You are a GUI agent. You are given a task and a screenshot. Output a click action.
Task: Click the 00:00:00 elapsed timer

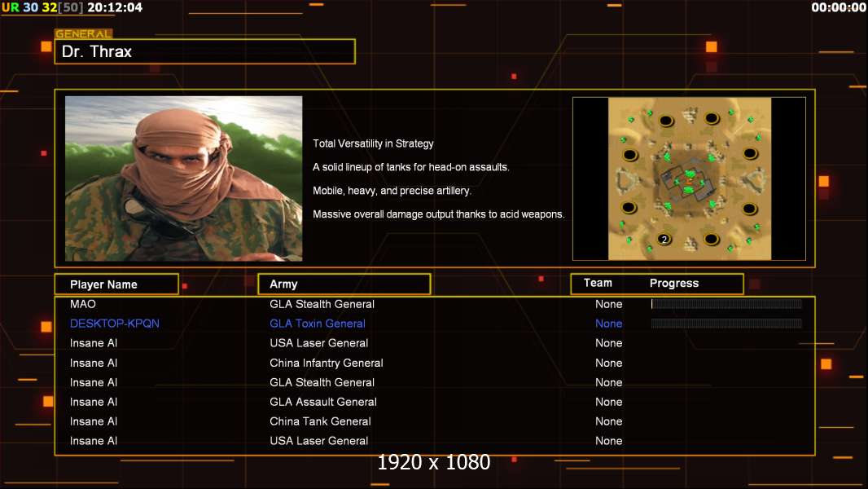pyautogui.click(x=838, y=7)
